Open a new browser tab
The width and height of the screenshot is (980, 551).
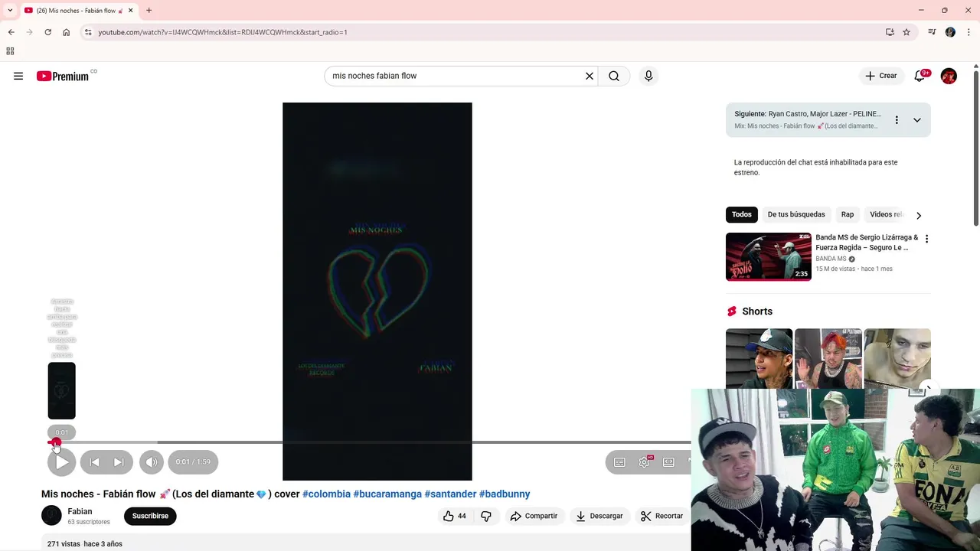149,11
